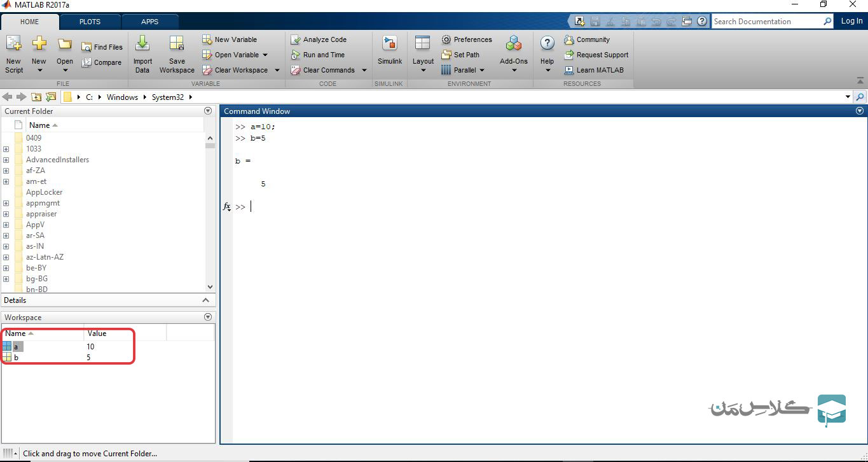
Task: Click the switch windows quick access icon
Action: click(x=687, y=21)
